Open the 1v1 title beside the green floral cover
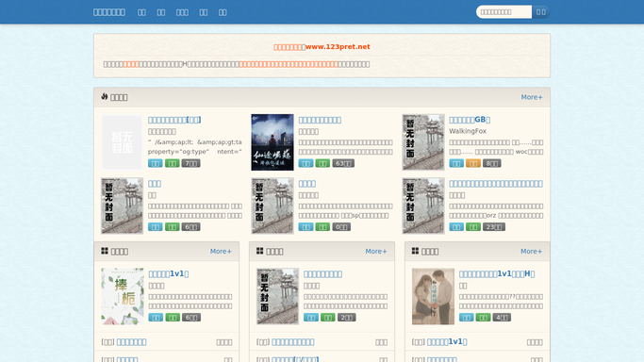This screenshot has width=644, height=362. [169, 273]
